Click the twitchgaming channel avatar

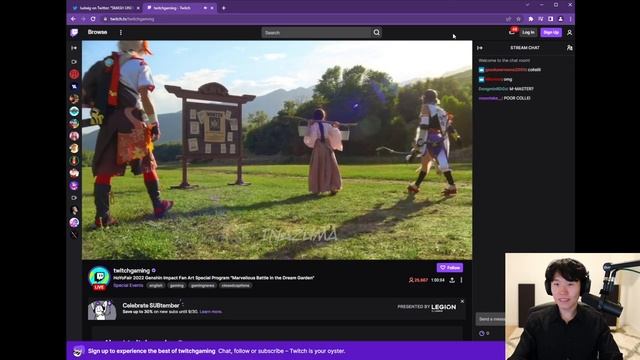(x=99, y=277)
